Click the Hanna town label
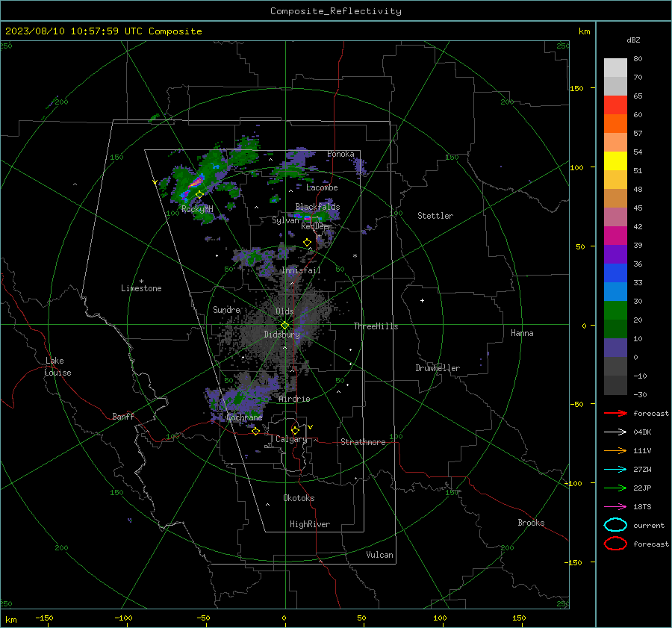The image size is (672, 628). [x=522, y=333]
